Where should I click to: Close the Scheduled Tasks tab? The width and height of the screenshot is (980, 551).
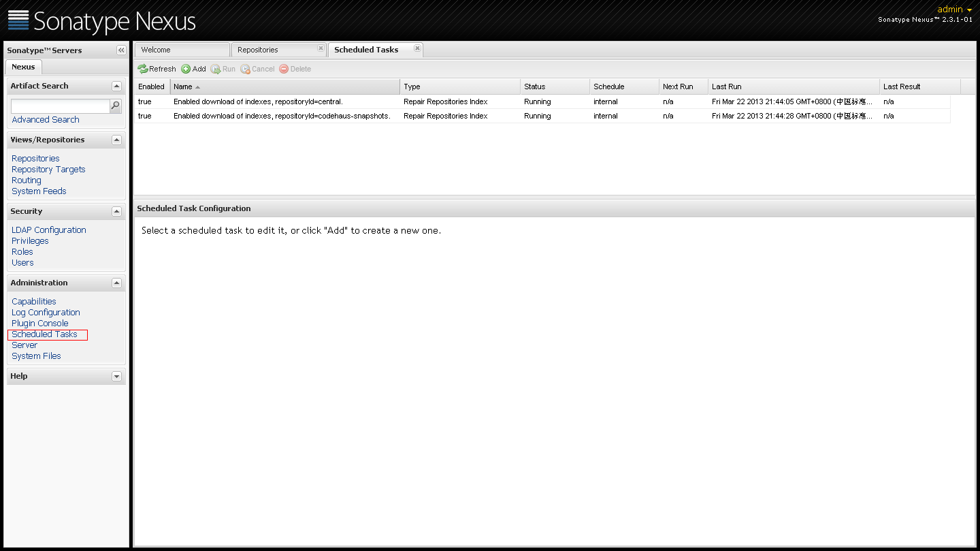[x=417, y=48]
